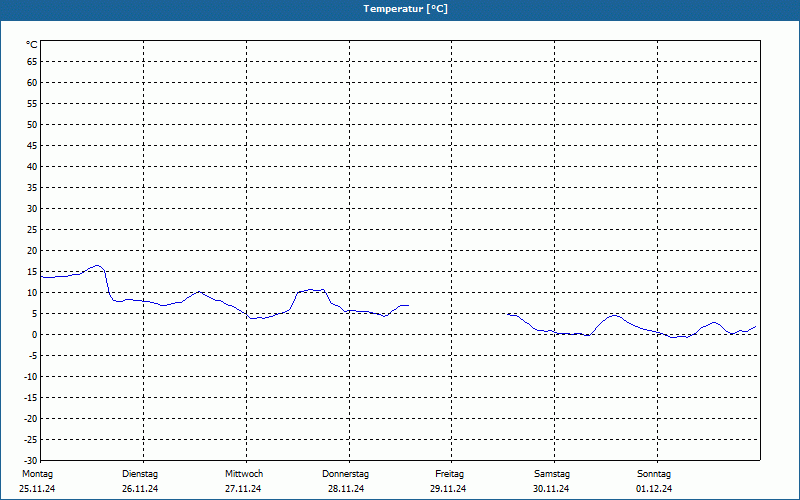800x500 pixels.
Task: Click the Freitag day label
Action: pyautogui.click(x=449, y=474)
